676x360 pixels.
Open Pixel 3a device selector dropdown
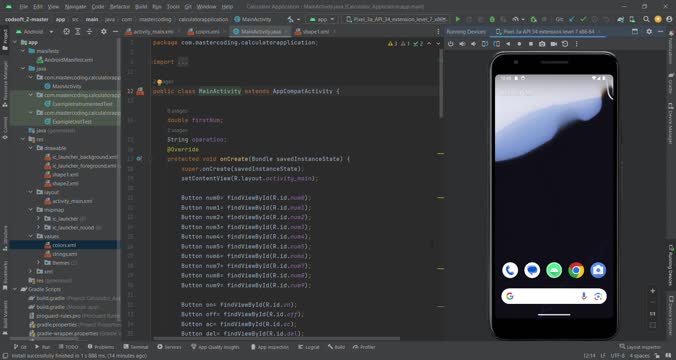pyautogui.click(x=396, y=19)
